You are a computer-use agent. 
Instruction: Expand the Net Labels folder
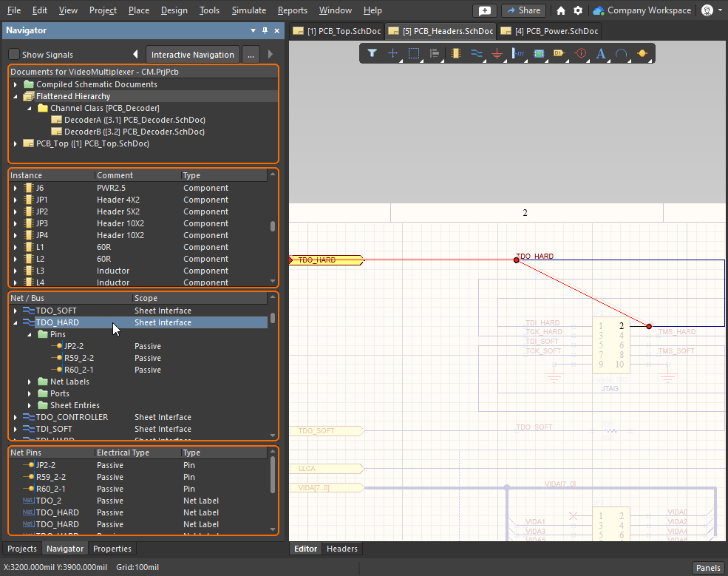tap(30, 382)
